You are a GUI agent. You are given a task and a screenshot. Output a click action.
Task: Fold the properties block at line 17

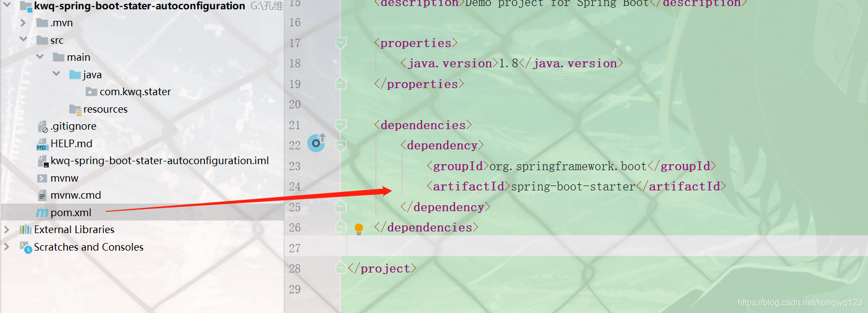coord(341,43)
